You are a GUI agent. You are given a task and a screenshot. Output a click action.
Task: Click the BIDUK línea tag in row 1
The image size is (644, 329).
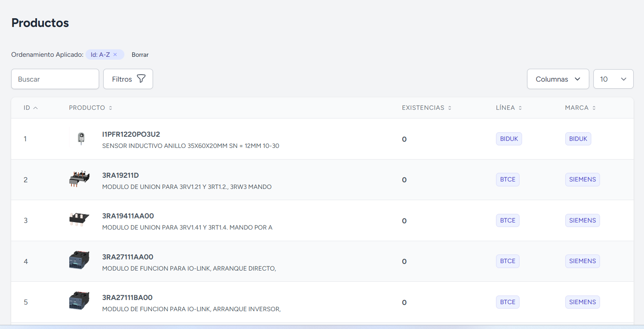509,139
